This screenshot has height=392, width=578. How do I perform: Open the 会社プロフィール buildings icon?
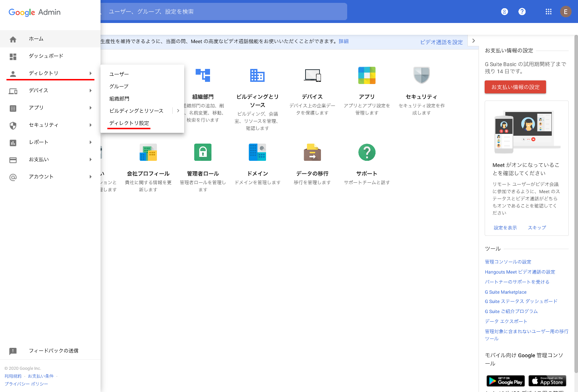148,152
